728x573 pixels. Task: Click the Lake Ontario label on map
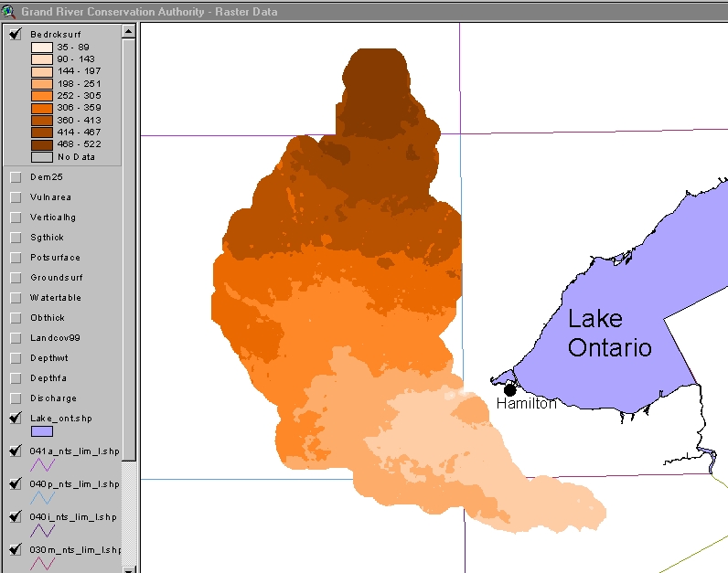click(x=610, y=334)
